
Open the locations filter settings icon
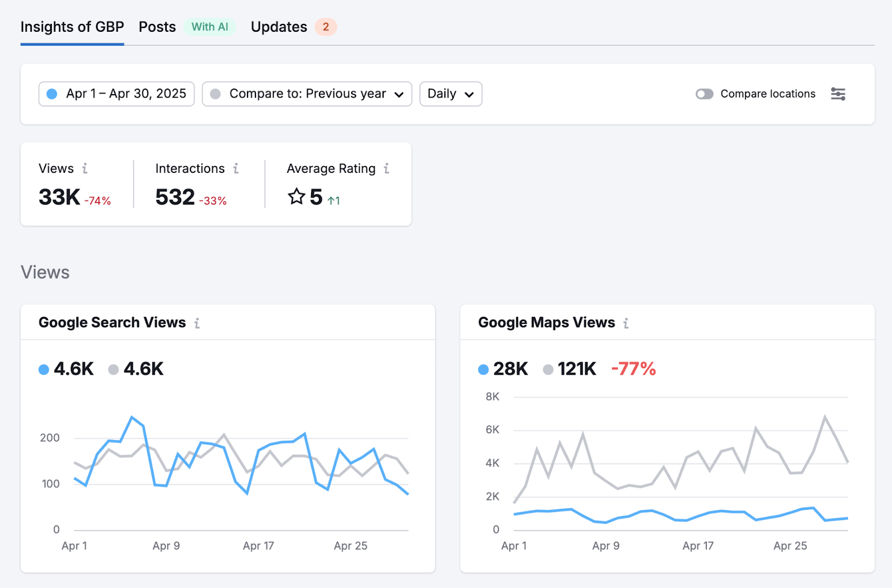(838, 94)
